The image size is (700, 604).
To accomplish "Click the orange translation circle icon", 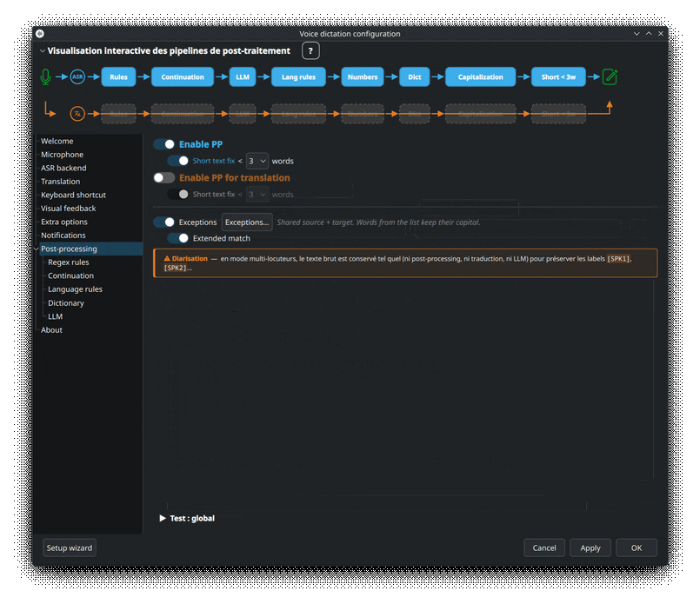I will click(77, 114).
